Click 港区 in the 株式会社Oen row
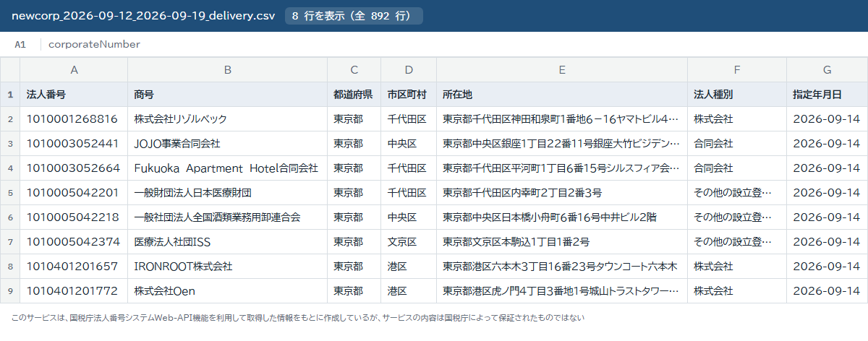 coord(409,291)
